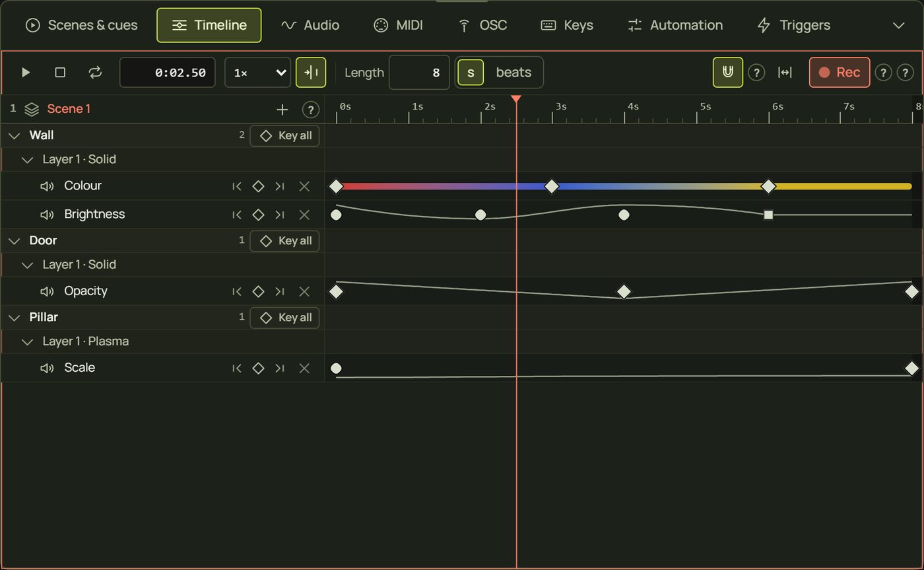Jump to next Scale keyframe
Image resolution: width=924 pixels, height=570 pixels.
[x=280, y=368]
